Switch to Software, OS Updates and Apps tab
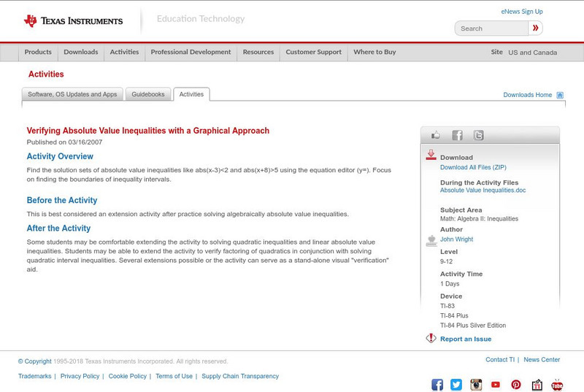Image resolution: width=584 pixels, height=392 pixels. [x=72, y=94]
